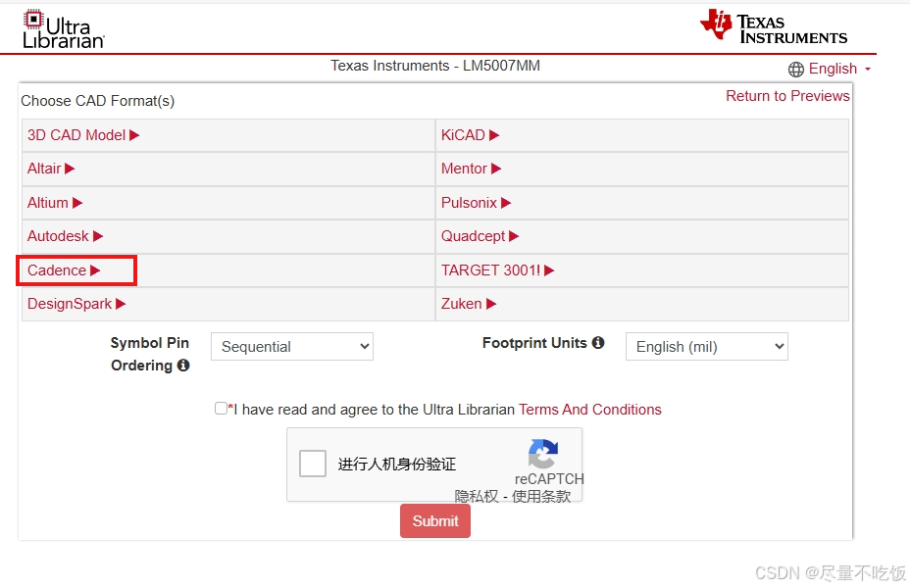The height and width of the screenshot is (588, 910).
Task: Check the Terms And Conditions agreement box
Action: coord(221,409)
